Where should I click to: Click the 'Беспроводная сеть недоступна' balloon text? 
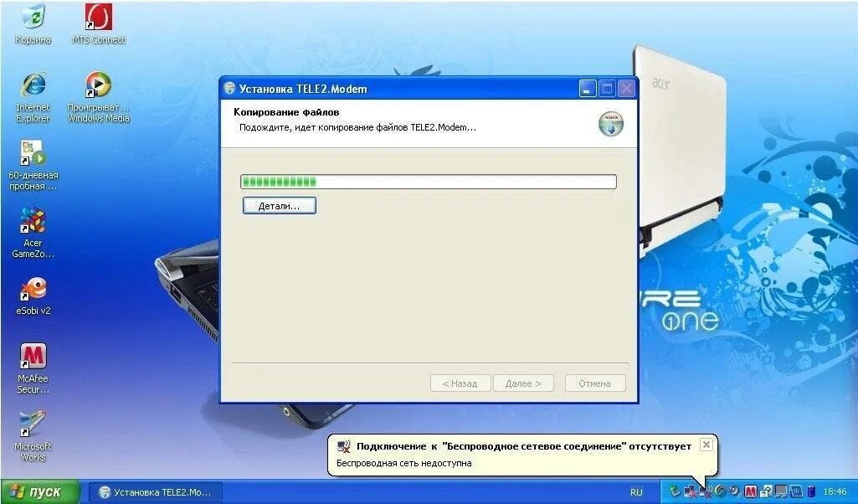pos(403,463)
